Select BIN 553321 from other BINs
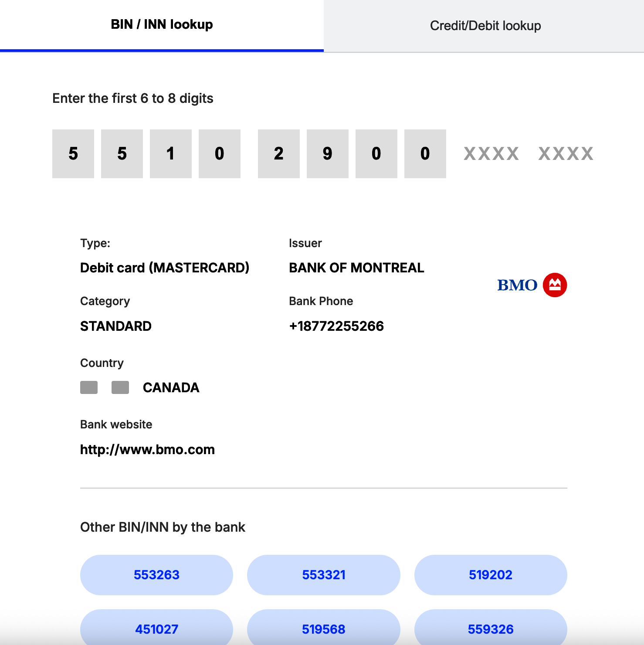The width and height of the screenshot is (644, 645). tap(324, 575)
